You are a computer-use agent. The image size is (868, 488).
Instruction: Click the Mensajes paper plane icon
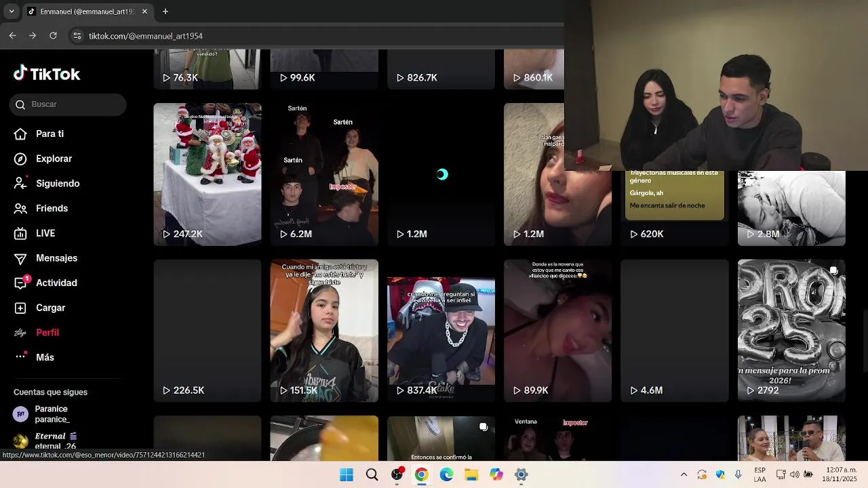(21, 258)
